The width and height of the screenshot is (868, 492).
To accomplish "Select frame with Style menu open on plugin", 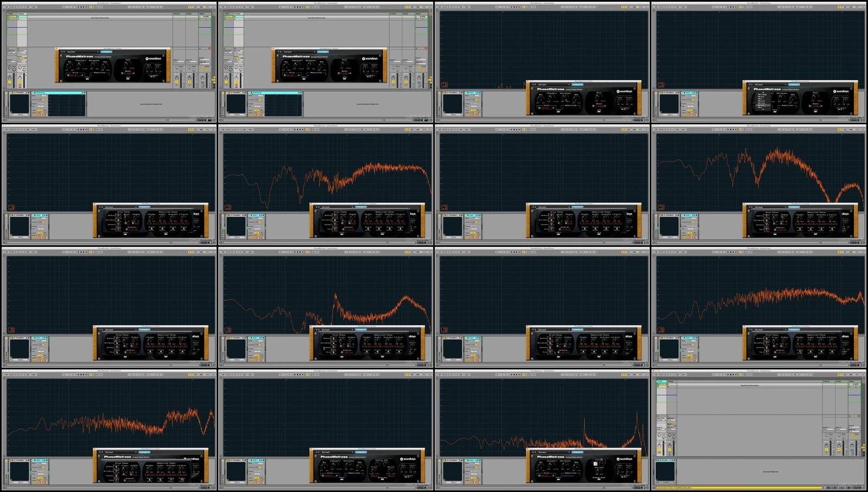I will pos(759,62).
